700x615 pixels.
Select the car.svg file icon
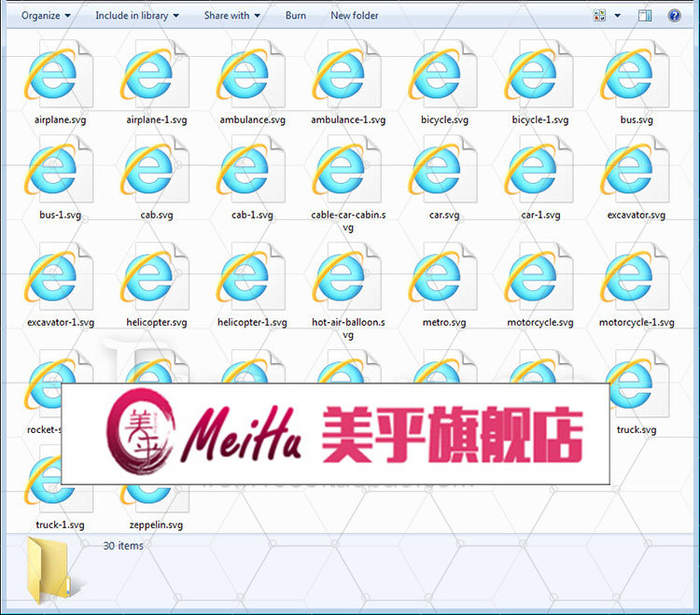coord(442,169)
